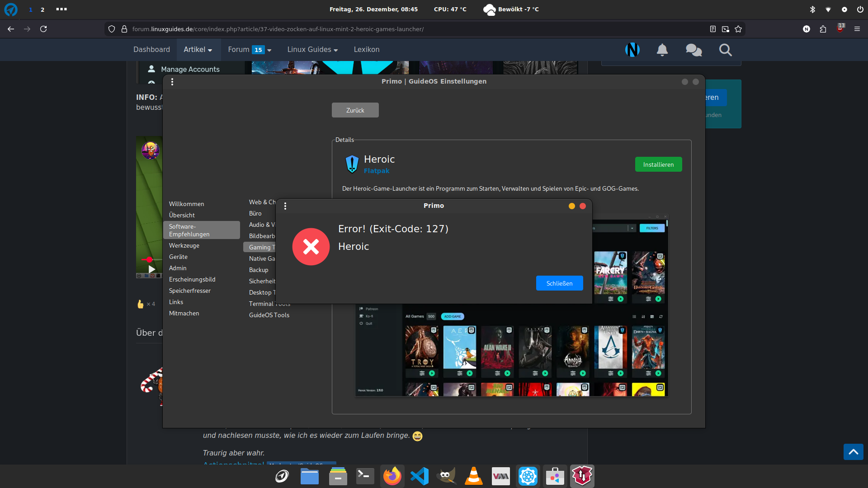Viewport: 868px width, 488px height.
Task: Open the Primo dialog three-dot menu
Action: pos(285,206)
